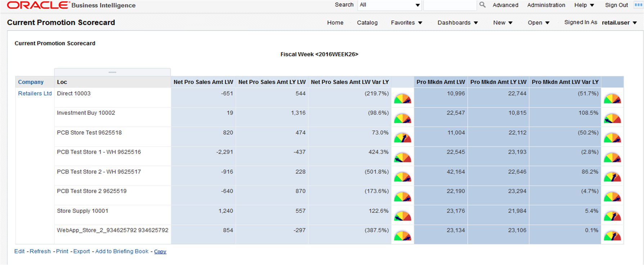
Task: Click the blue icon right of Sign Out
Action: coord(638,5)
